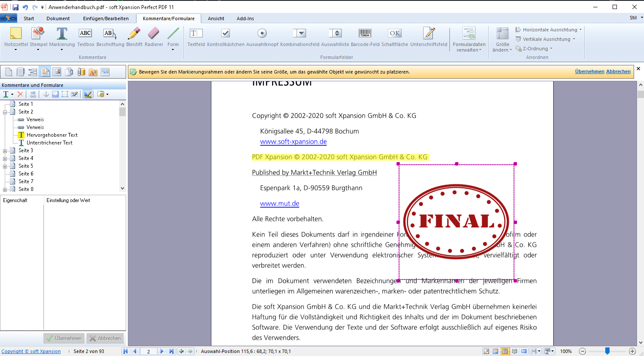Viewport: 644px width, 356px height.
Task: Collapse the Seite 2 tree node
Action: (5, 112)
